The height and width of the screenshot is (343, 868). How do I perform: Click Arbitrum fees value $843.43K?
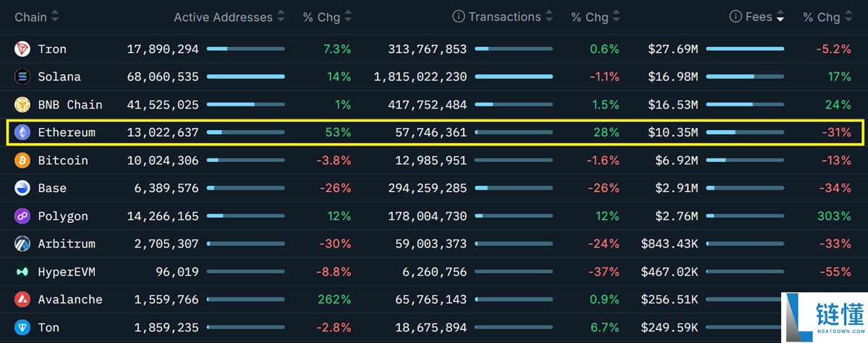[x=670, y=244]
